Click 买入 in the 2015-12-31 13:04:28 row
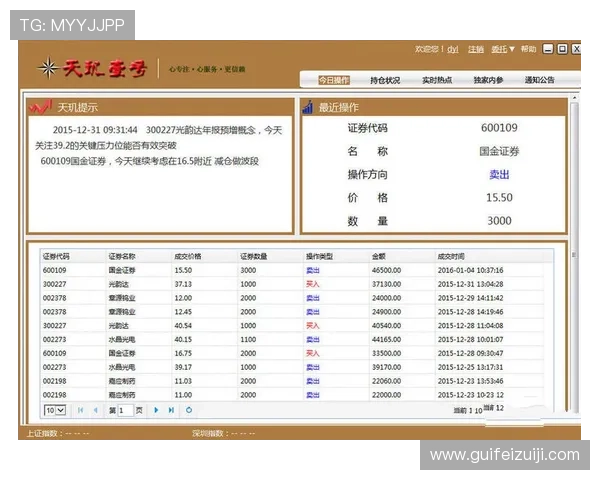The image size is (600, 480). (x=313, y=284)
